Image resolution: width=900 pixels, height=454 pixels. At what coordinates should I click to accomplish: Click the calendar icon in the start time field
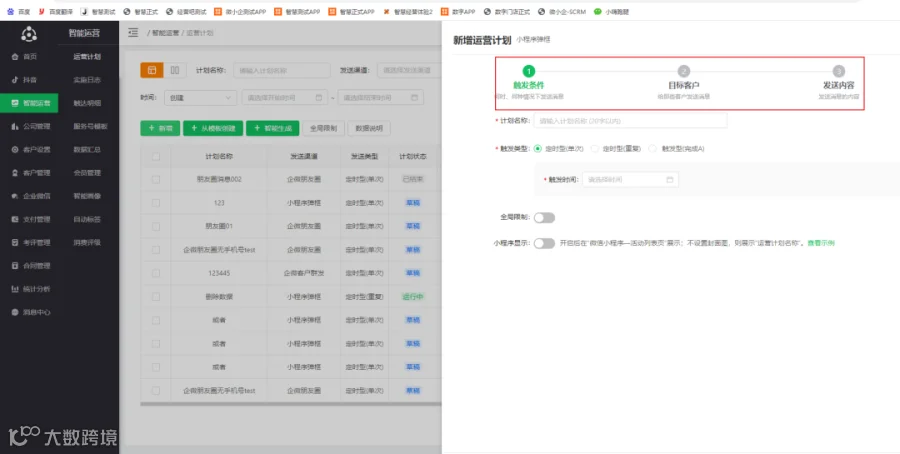pos(319,98)
